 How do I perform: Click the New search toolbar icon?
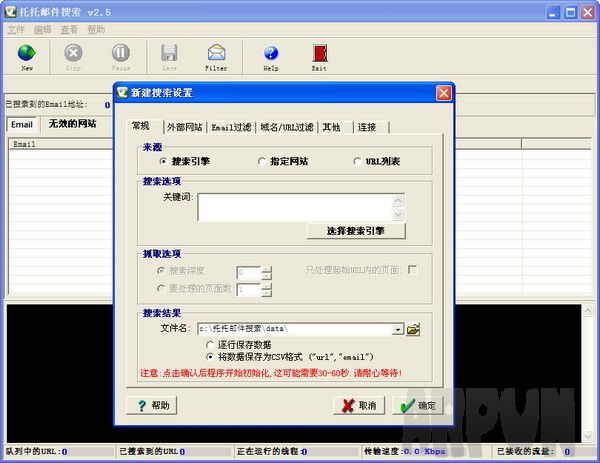27,57
